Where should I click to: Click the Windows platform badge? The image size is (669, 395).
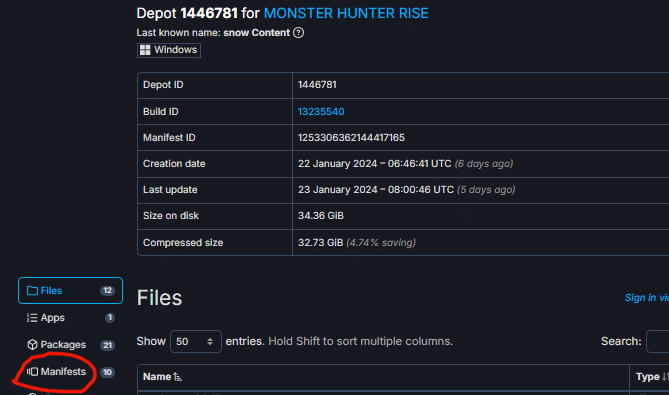[x=169, y=50]
